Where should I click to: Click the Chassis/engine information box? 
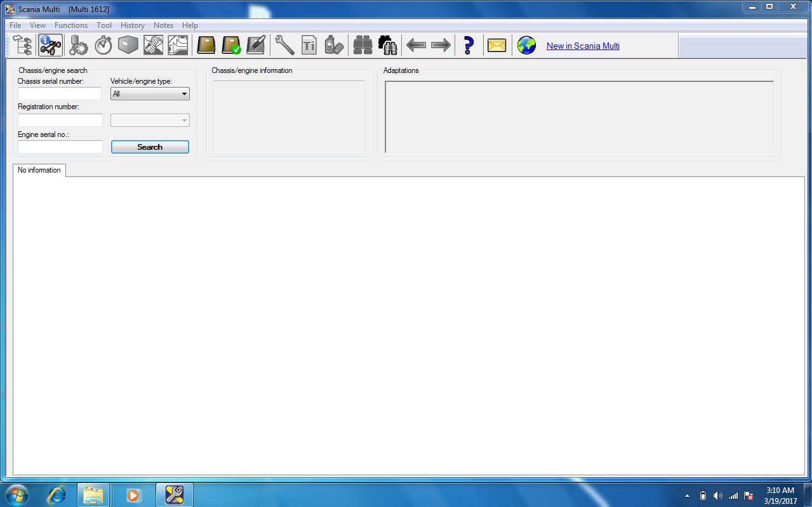pos(289,117)
